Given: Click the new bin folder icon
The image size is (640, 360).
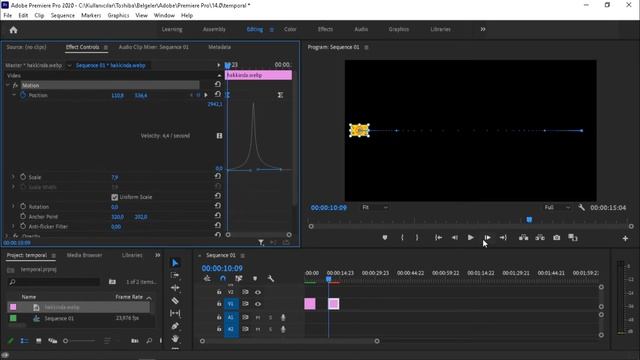Looking at the screenshot, I should (x=112, y=282).
